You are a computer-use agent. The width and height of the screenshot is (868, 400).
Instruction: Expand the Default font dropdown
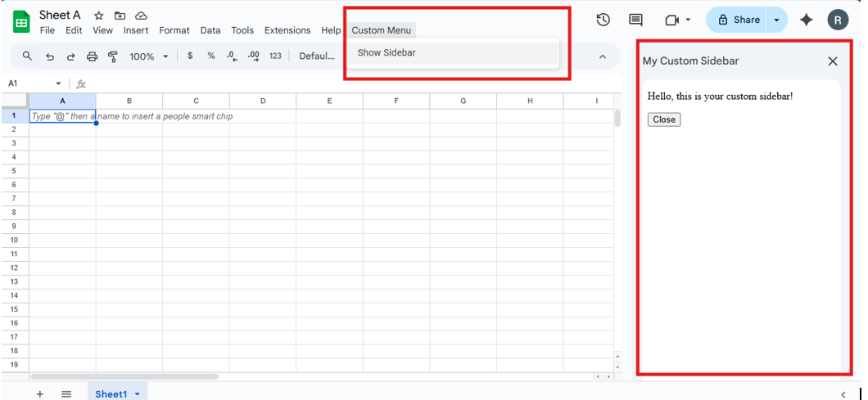(317, 56)
